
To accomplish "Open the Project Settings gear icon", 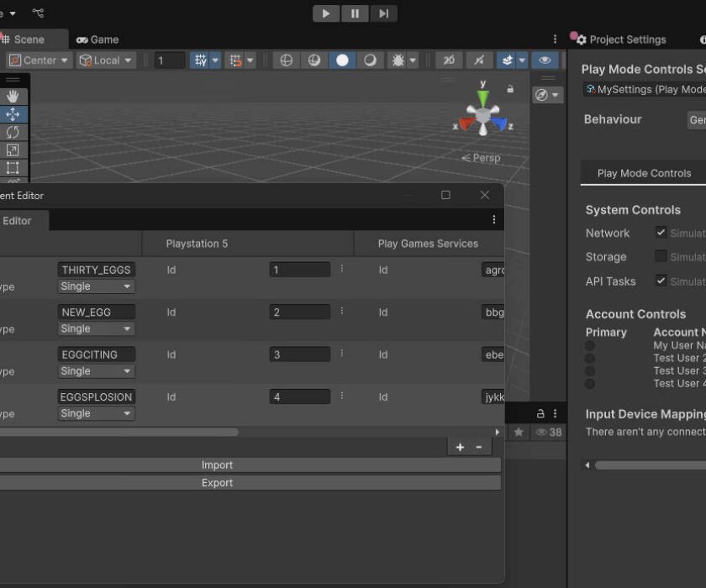I will (579, 39).
